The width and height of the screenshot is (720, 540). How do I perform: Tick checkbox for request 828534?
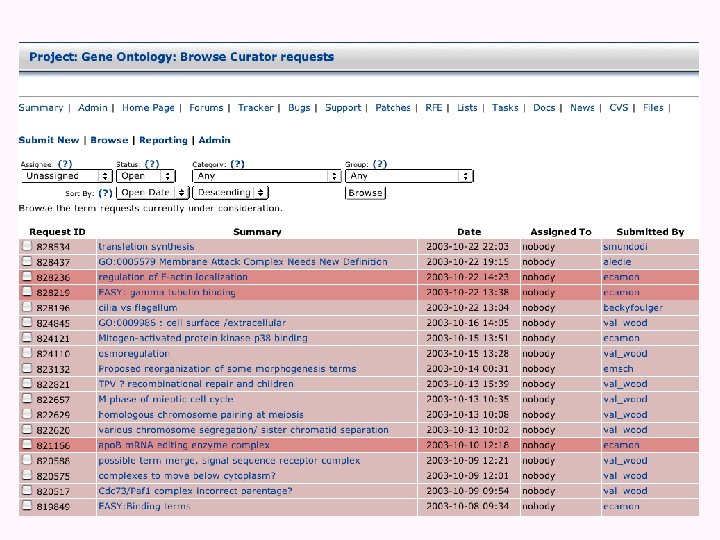click(27, 246)
